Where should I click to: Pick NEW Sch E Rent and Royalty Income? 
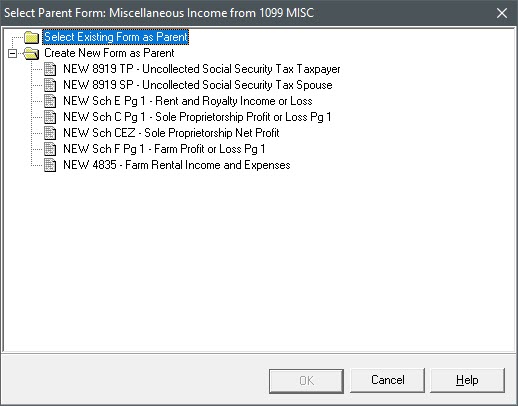tap(188, 101)
